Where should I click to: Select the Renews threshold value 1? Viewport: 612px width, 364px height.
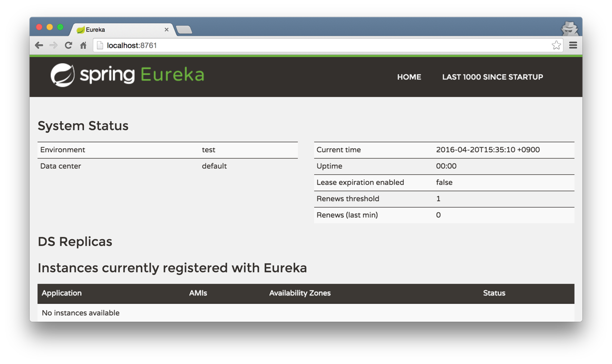(439, 199)
